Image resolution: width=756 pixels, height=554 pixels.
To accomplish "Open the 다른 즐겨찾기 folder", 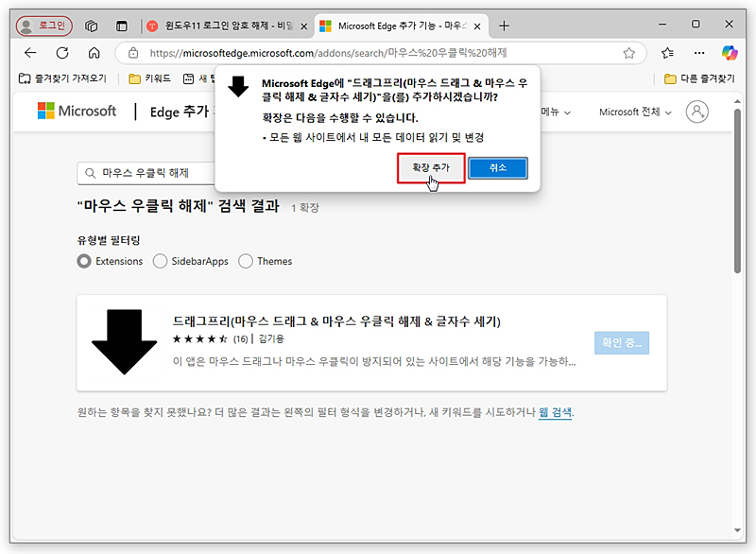I will click(x=699, y=78).
